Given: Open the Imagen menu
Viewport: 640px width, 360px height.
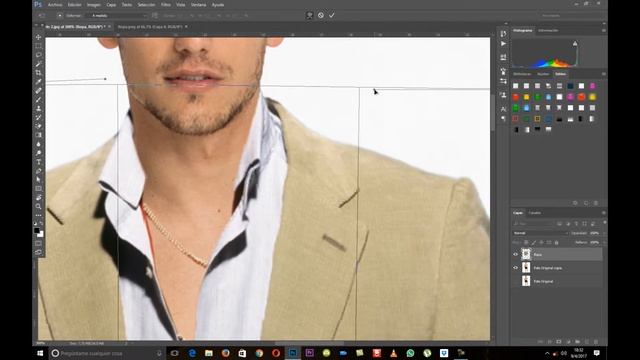Looking at the screenshot, I should click(x=93, y=5).
